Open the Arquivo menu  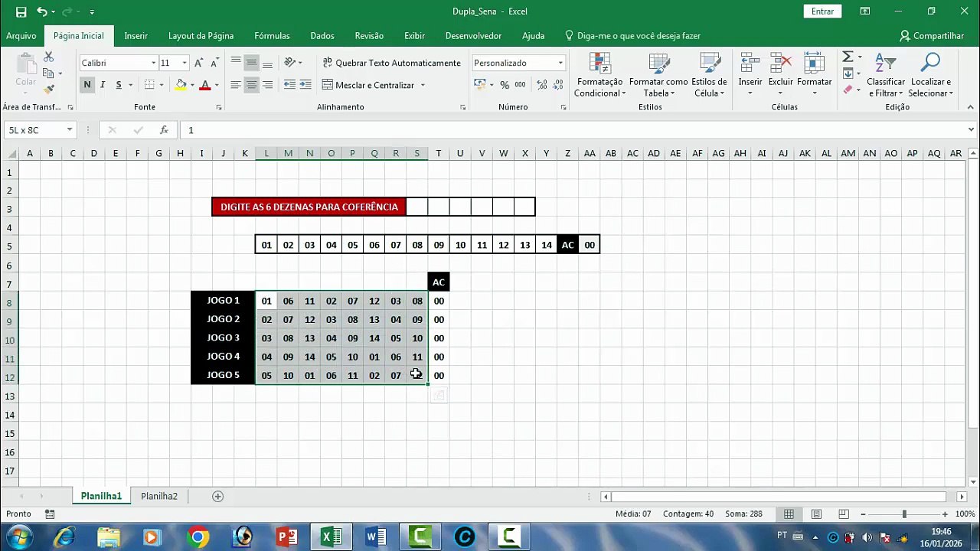click(21, 36)
